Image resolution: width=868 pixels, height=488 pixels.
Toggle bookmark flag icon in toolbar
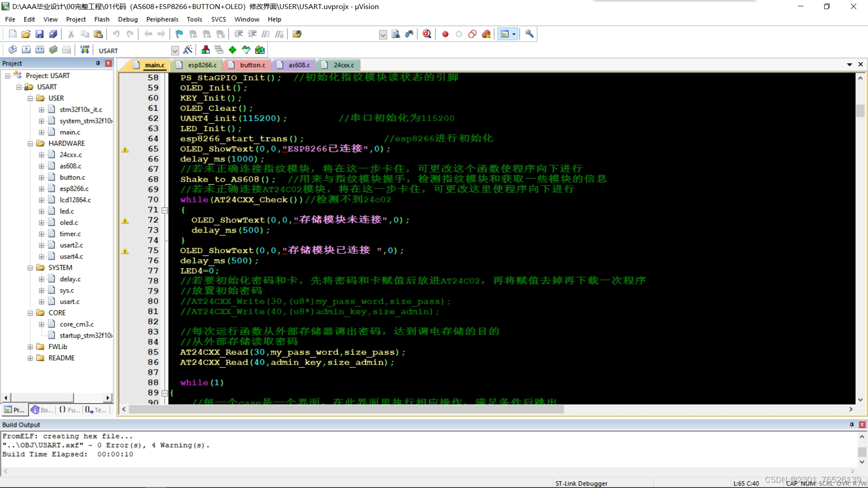179,34
